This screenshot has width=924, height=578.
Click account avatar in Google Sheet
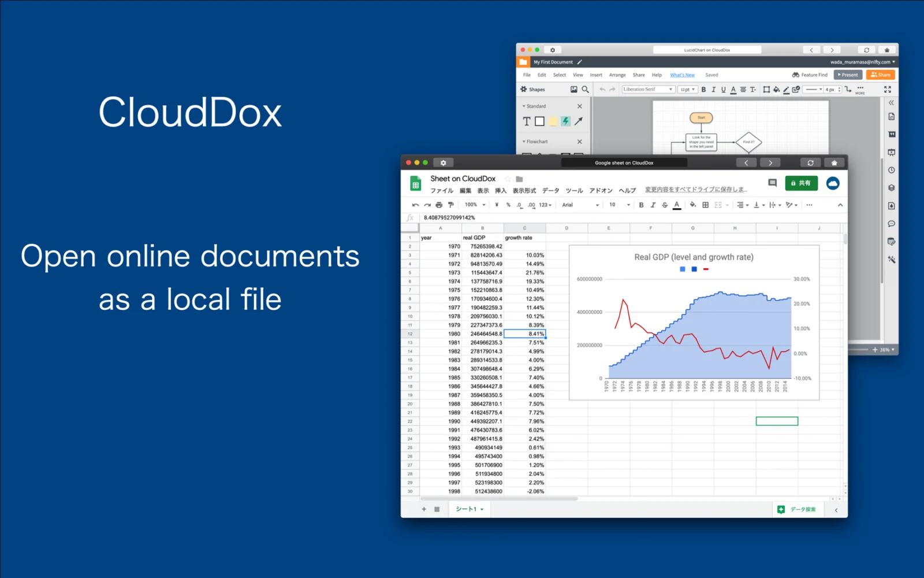(x=832, y=183)
